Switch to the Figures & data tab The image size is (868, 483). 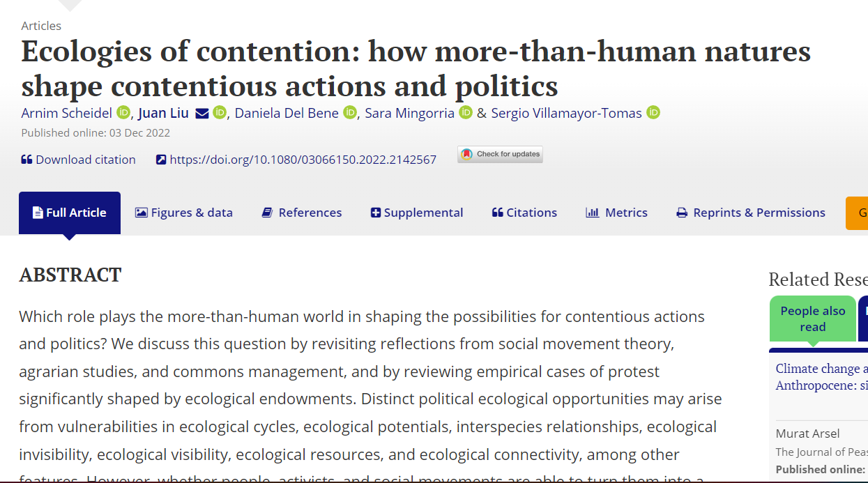coord(184,213)
